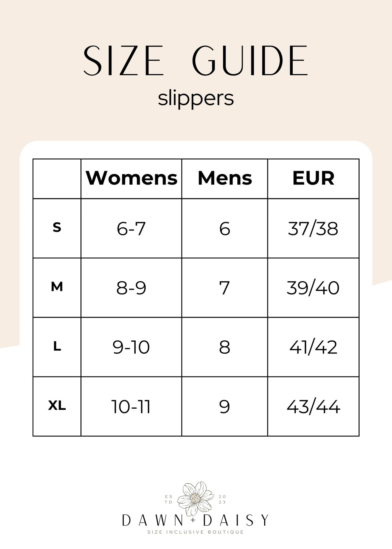Select the S size row label
Viewport: 392px width, 549px height.
click(x=57, y=228)
